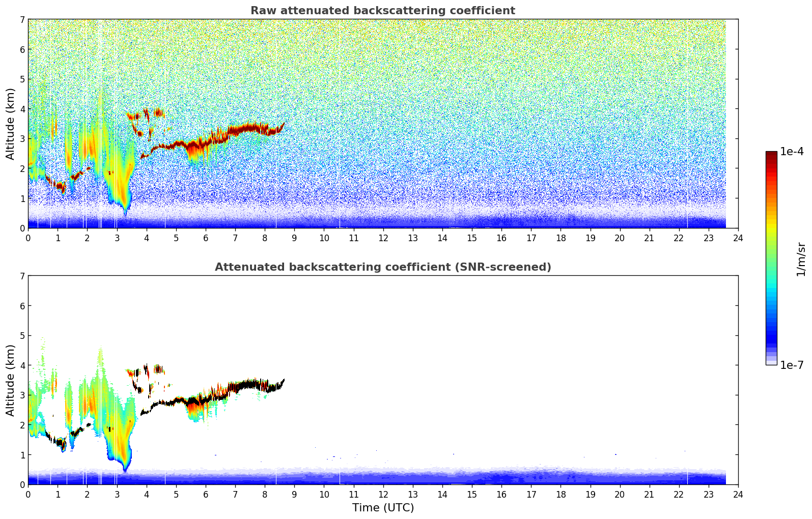The width and height of the screenshot is (812, 519).
Task: Select the "Time (UTC)" axis label
Action: pyautogui.click(x=383, y=508)
